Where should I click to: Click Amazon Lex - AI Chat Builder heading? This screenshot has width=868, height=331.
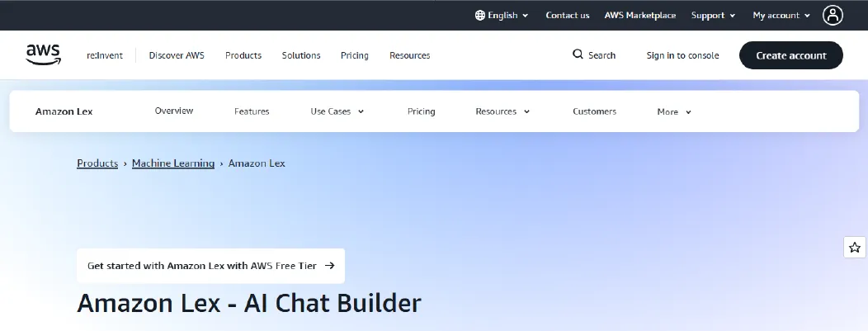[x=249, y=303]
